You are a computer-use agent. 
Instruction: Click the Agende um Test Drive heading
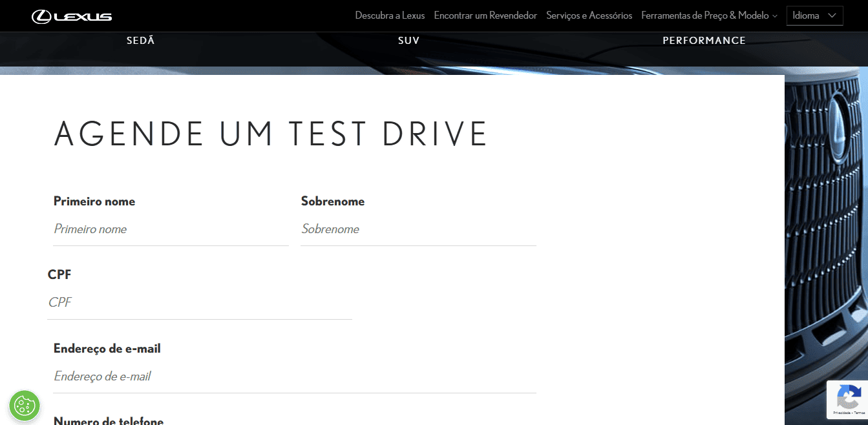pos(270,134)
